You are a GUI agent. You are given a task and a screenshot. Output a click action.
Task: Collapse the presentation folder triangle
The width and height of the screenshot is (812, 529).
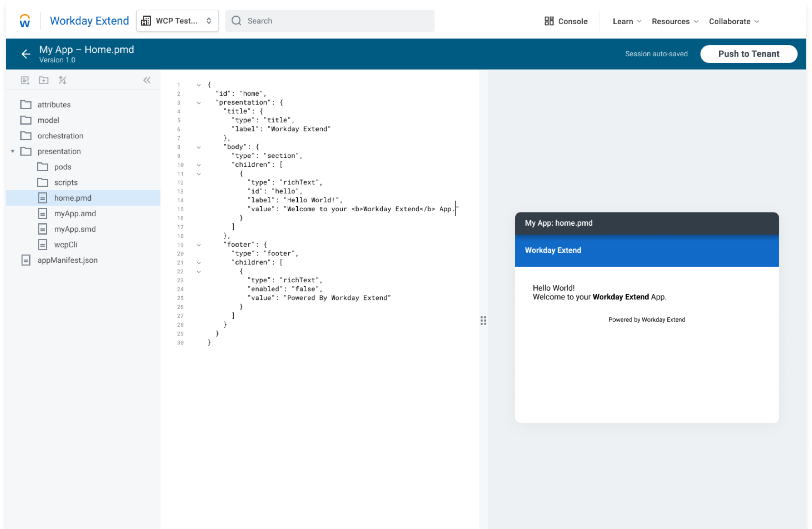point(13,151)
